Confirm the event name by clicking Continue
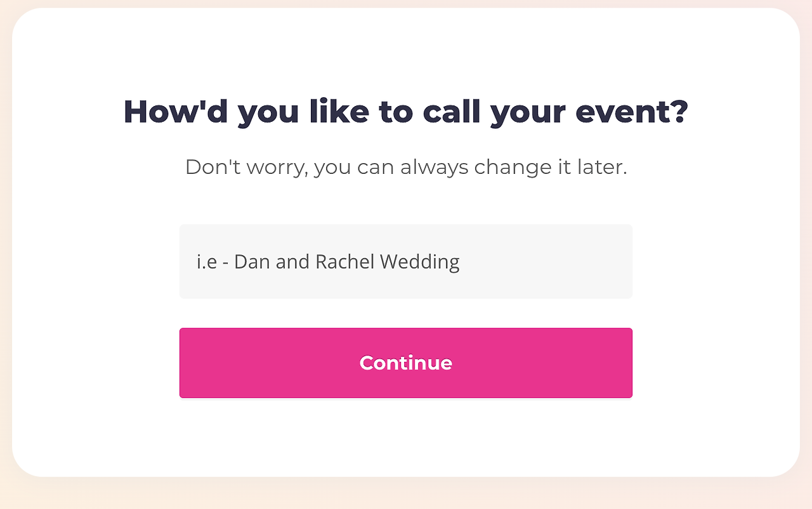The width and height of the screenshot is (812, 509). click(x=406, y=363)
